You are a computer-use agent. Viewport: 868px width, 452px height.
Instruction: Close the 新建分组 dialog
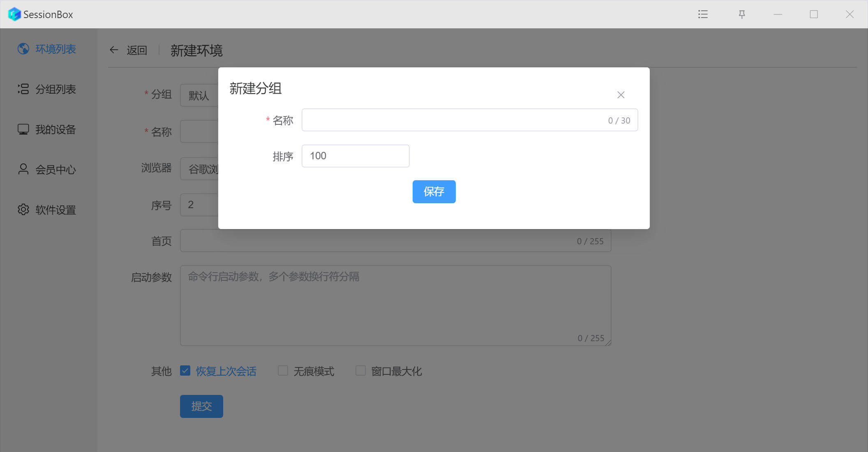621,95
